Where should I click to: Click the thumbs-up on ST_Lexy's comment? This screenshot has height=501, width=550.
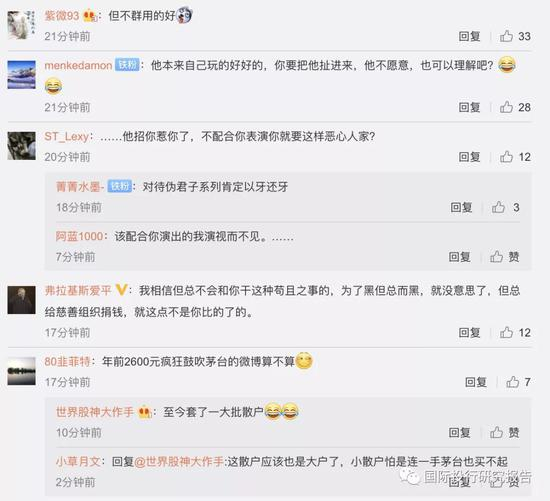pyautogui.click(x=506, y=156)
